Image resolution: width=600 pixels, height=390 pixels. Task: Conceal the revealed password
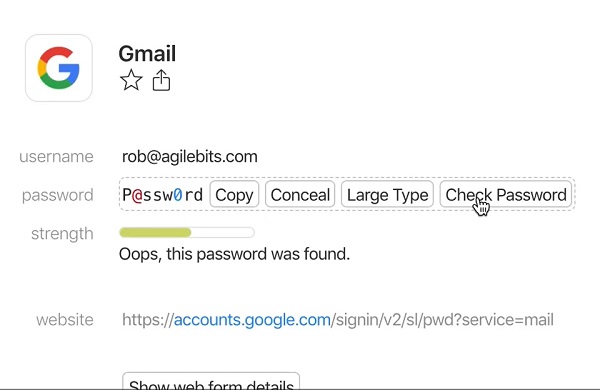[300, 195]
